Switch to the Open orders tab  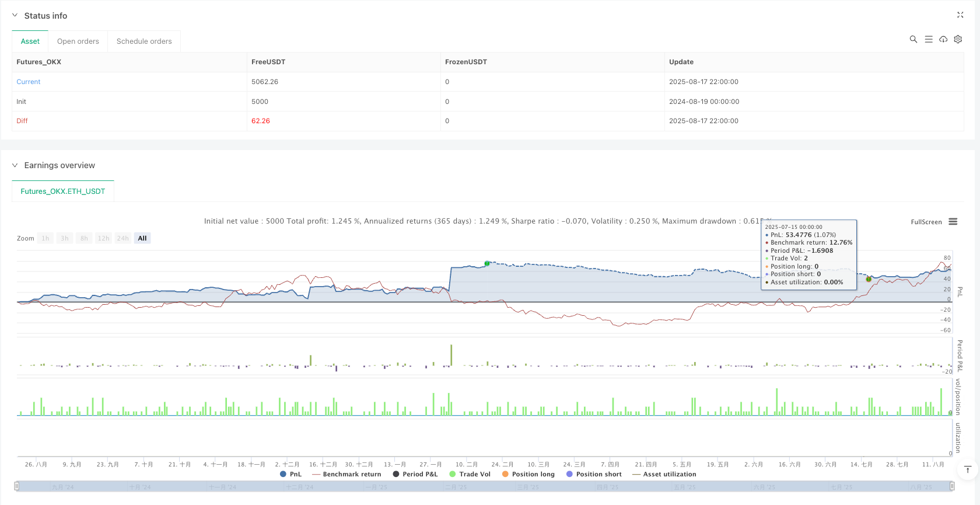click(78, 41)
